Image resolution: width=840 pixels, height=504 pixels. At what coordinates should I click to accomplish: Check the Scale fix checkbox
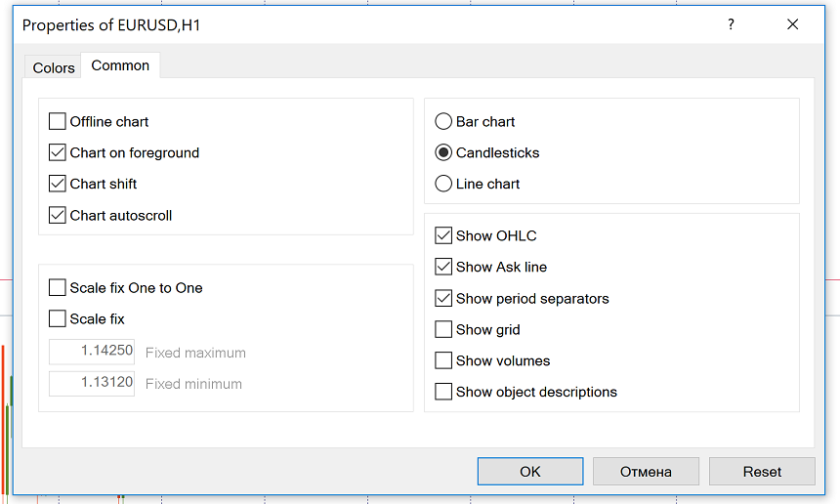[58, 319]
